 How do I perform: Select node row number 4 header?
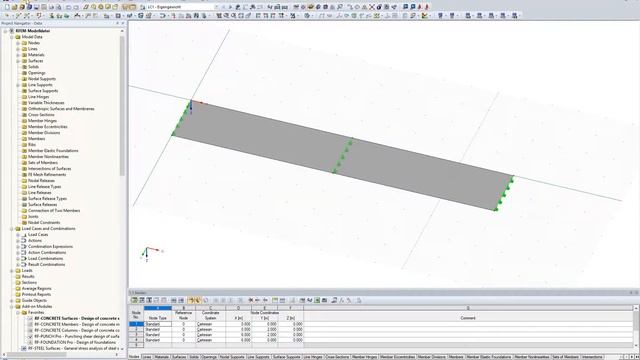pyautogui.click(x=136, y=340)
